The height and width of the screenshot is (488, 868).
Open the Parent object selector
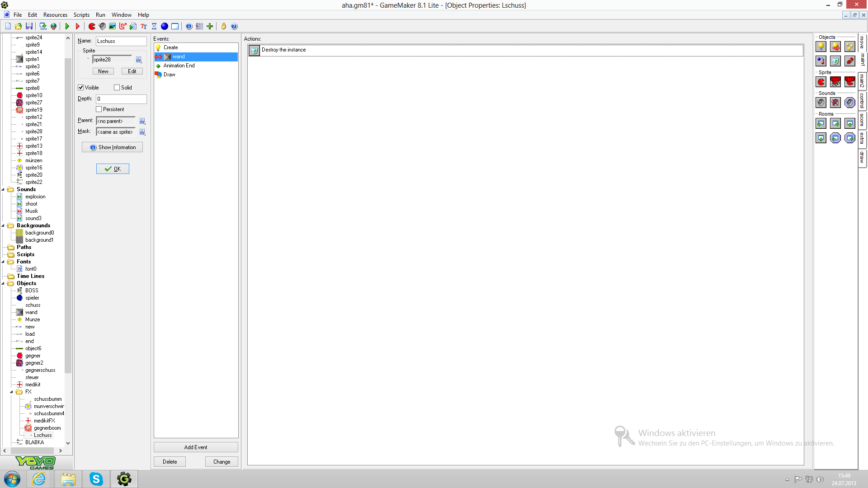point(142,121)
